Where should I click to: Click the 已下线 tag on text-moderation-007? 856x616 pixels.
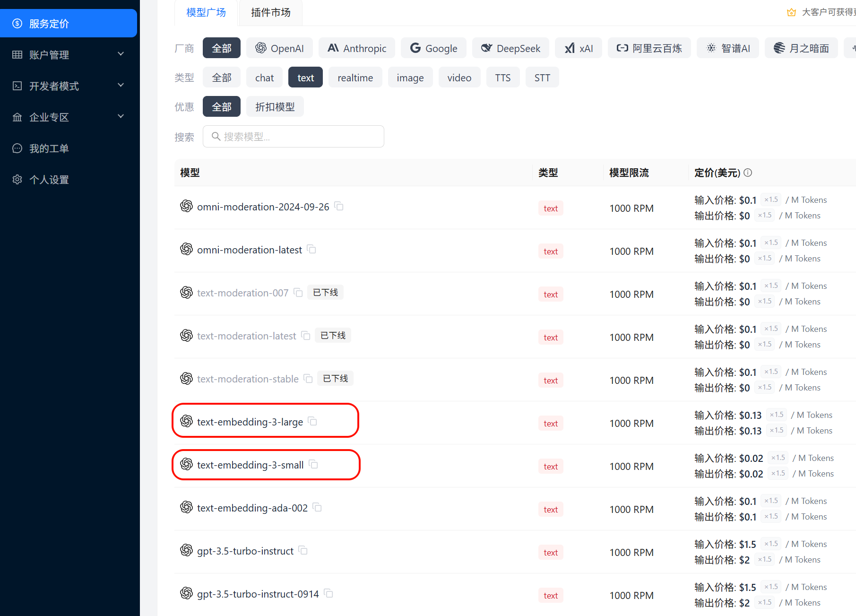click(x=325, y=292)
